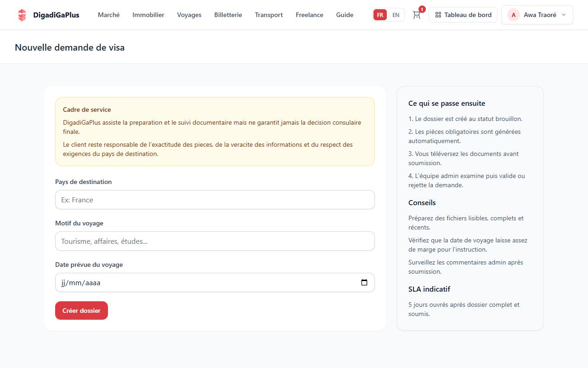Open the shopping cart icon
Screen dimensions: 588x368
(x=417, y=15)
